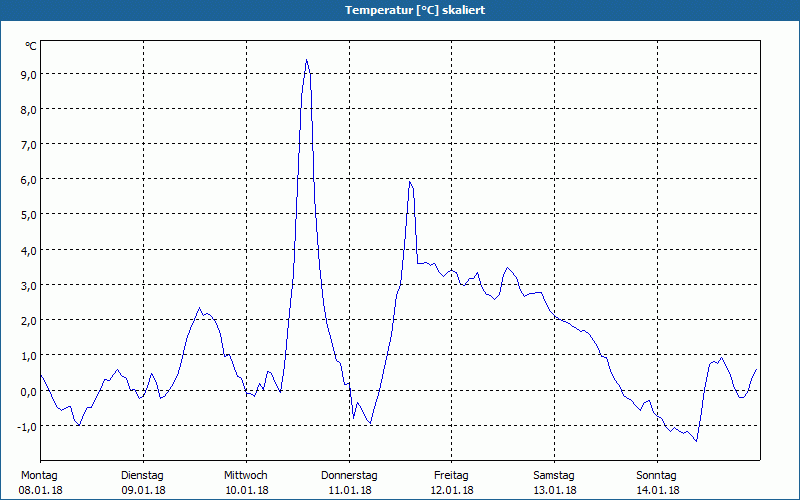
Task: Select the Sonntag axis label
Action: click(x=656, y=476)
